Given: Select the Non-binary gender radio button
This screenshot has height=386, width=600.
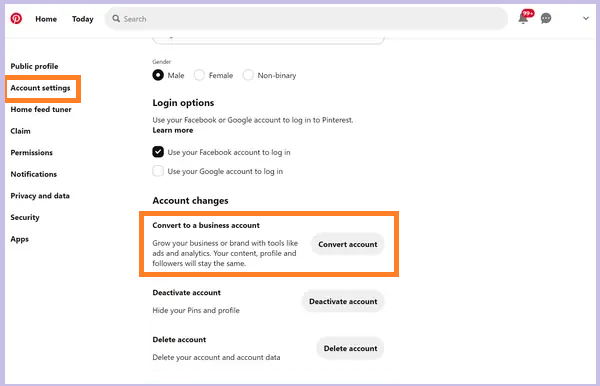Looking at the screenshot, I should [x=248, y=75].
